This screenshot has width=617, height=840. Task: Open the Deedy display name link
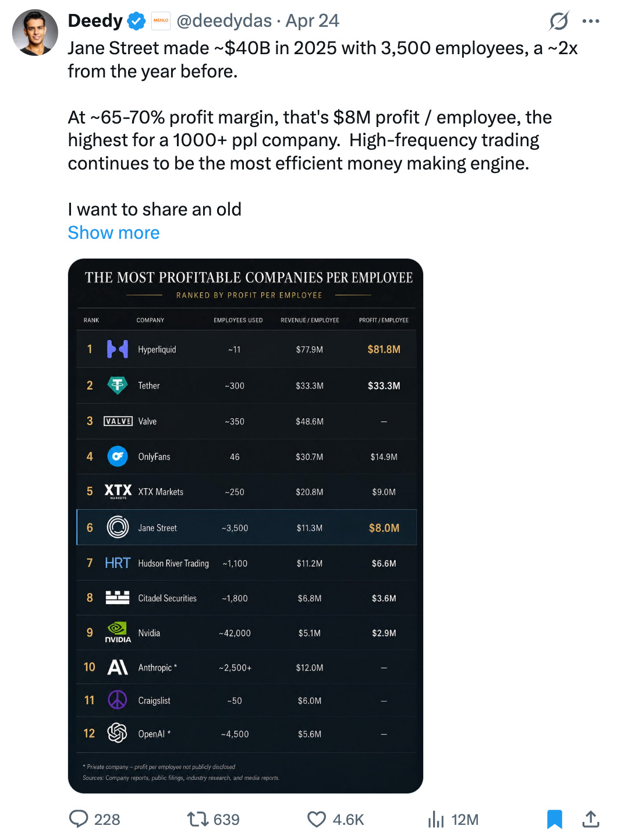coord(95,21)
